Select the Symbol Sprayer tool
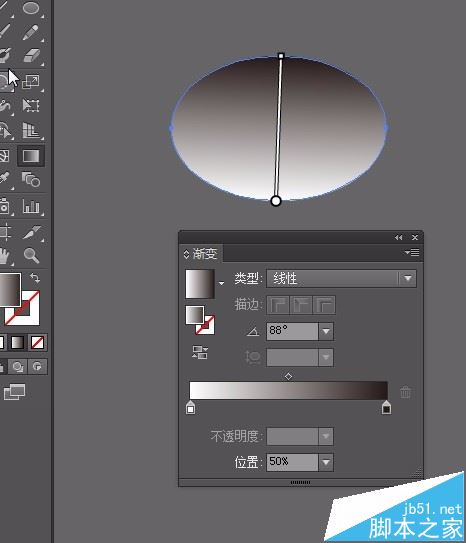Screen dimensions: 466x543 [4, 206]
